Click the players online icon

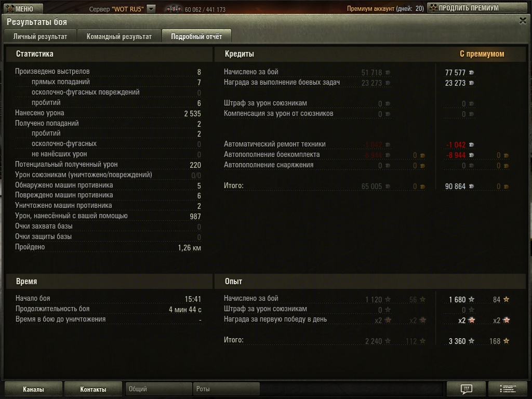[x=174, y=9]
